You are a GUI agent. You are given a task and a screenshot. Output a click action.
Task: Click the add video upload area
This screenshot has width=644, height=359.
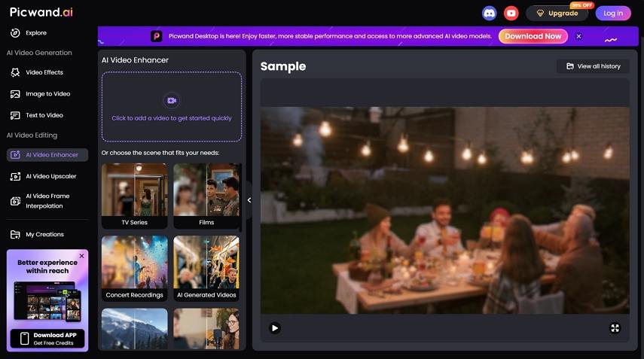(x=172, y=107)
